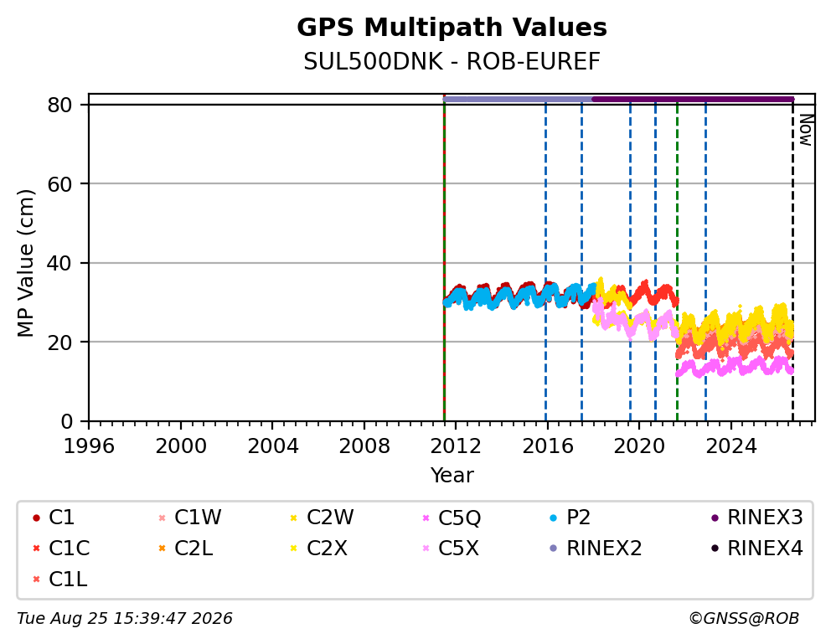Click the C5Q legend marker
Screen dimensions: 831x644
click(426, 518)
